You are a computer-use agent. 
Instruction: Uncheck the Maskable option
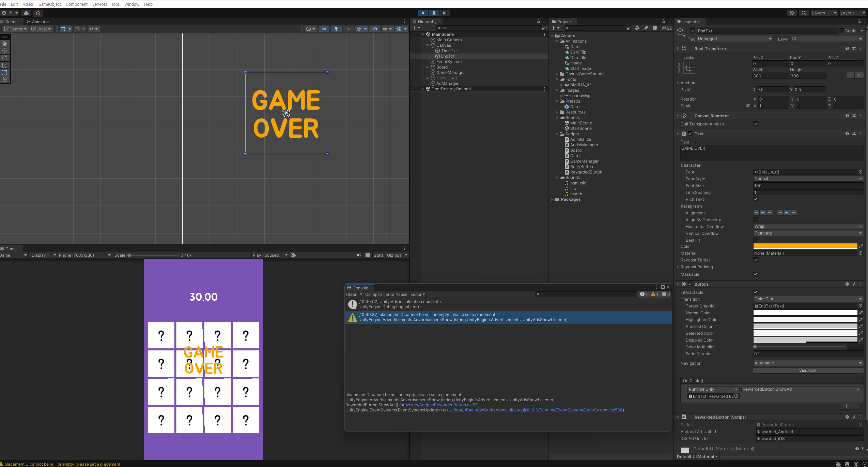(x=756, y=274)
